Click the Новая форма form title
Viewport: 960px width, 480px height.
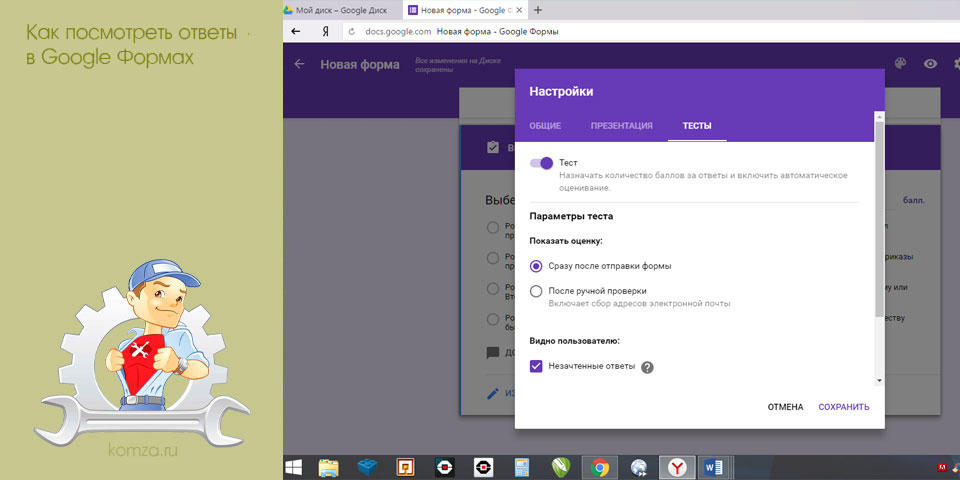(x=360, y=64)
